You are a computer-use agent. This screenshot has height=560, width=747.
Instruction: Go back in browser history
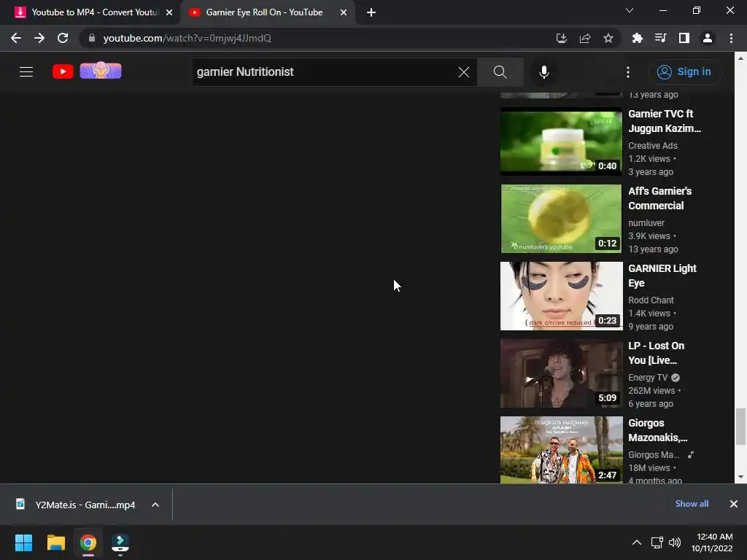tap(16, 38)
